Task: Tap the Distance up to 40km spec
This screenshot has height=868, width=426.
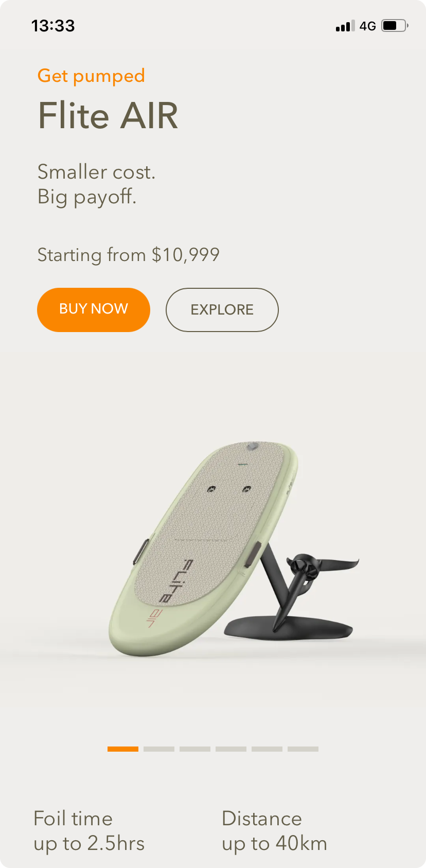Action: (275, 831)
